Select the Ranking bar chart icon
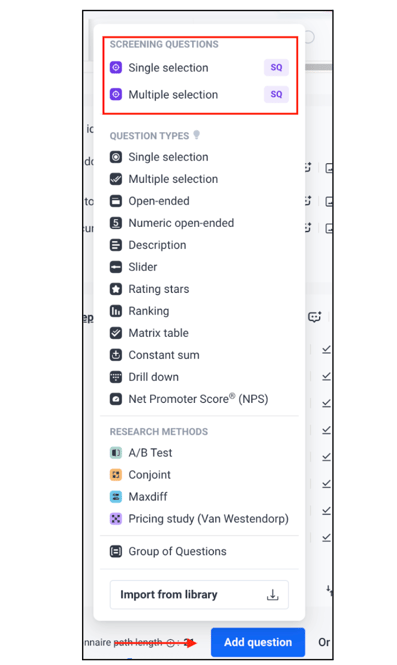 click(116, 311)
